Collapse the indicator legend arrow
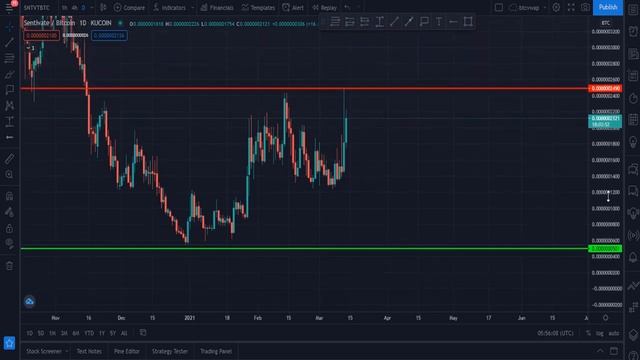Viewport: 640px width, 360px height. click(x=28, y=48)
